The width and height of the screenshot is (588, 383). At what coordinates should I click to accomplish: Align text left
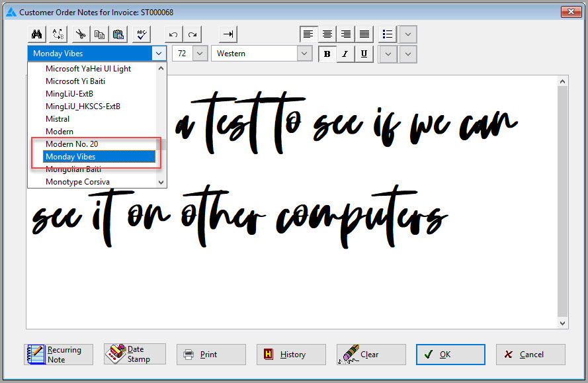tap(309, 34)
